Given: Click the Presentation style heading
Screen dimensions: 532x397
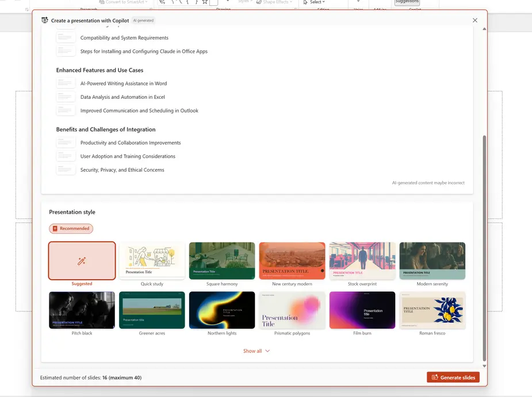Looking at the screenshot, I should point(72,212).
